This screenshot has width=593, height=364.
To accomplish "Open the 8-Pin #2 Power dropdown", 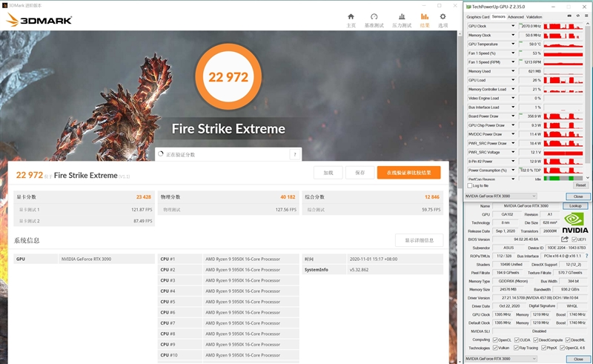I will [513, 161].
